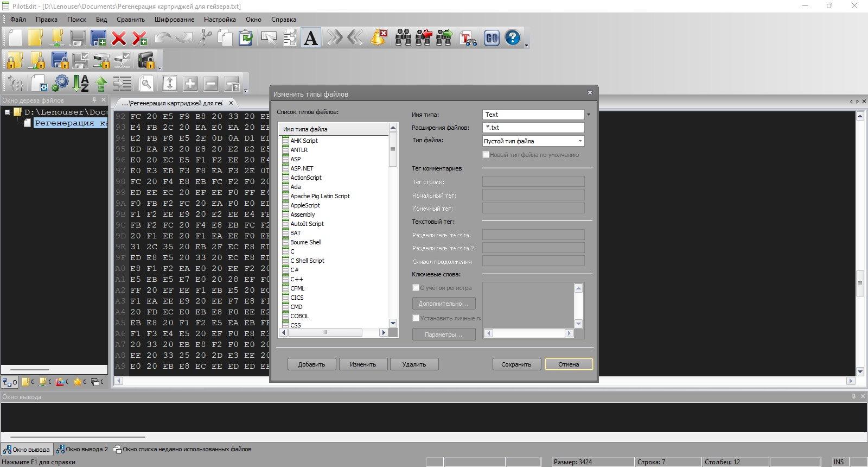Click the 'Сохранить' button
Viewport: 868px width, 467px height.
coord(516,364)
